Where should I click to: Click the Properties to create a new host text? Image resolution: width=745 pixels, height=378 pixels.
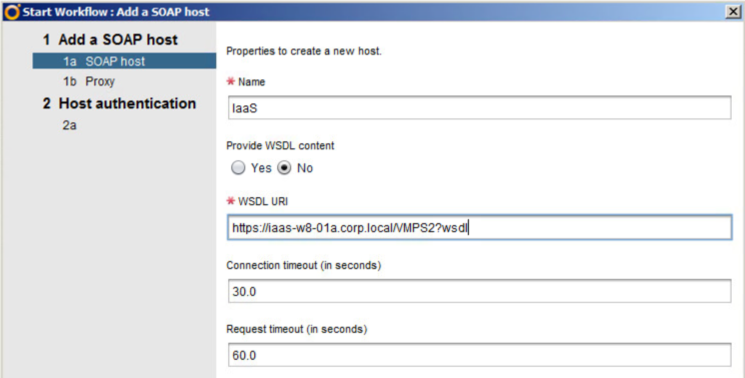(x=304, y=51)
